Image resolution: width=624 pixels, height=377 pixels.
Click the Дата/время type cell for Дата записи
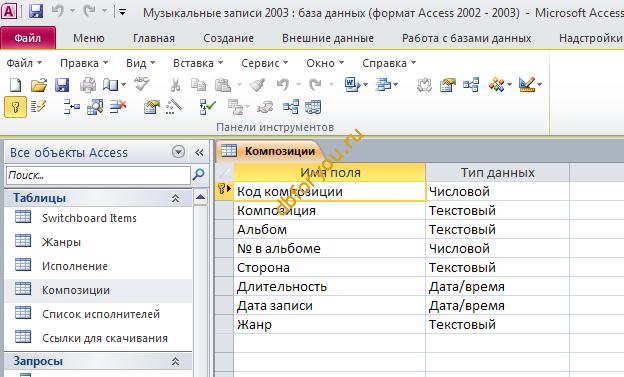click(497, 306)
